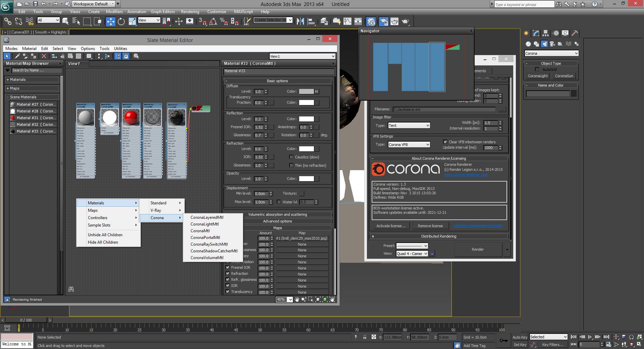Viewport: 644px width, 349px height.
Task: Click the selection lock toggle in status bar
Action: pyautogui.click(x=365, y=337)
